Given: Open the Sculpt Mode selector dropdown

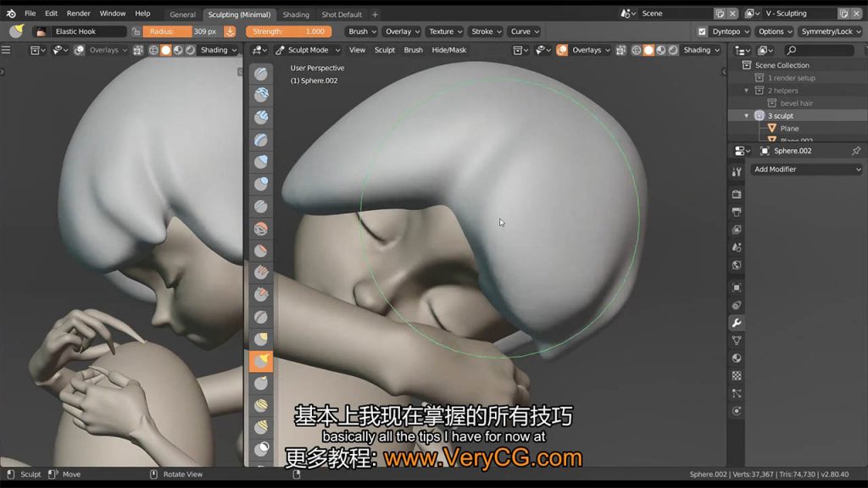Looking at the screenshot, I should click(x=308, y=50).
